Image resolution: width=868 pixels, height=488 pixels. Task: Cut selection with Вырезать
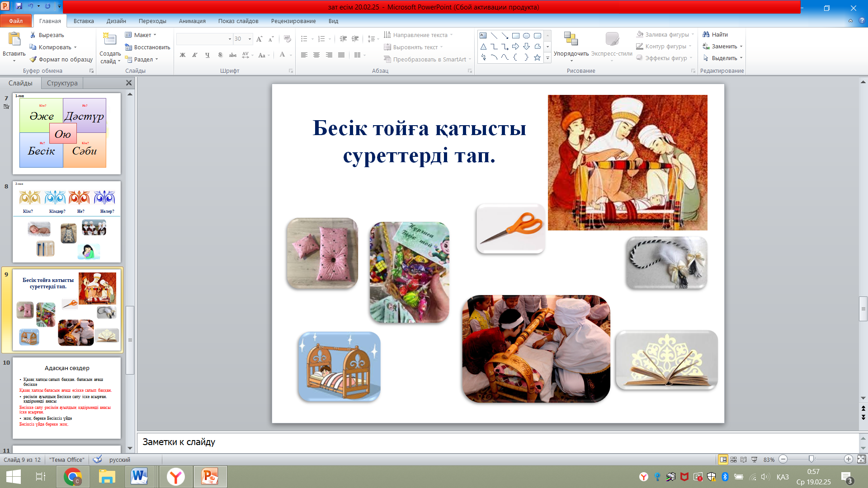pos(47,35)
